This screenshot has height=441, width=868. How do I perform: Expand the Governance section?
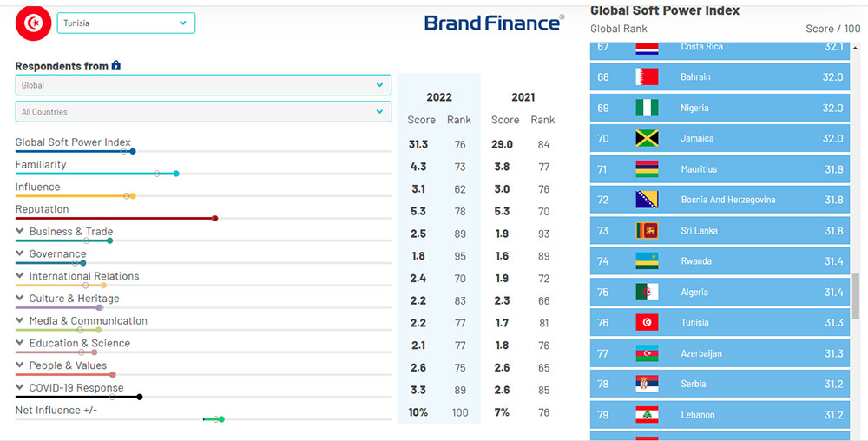coord(20,253)
